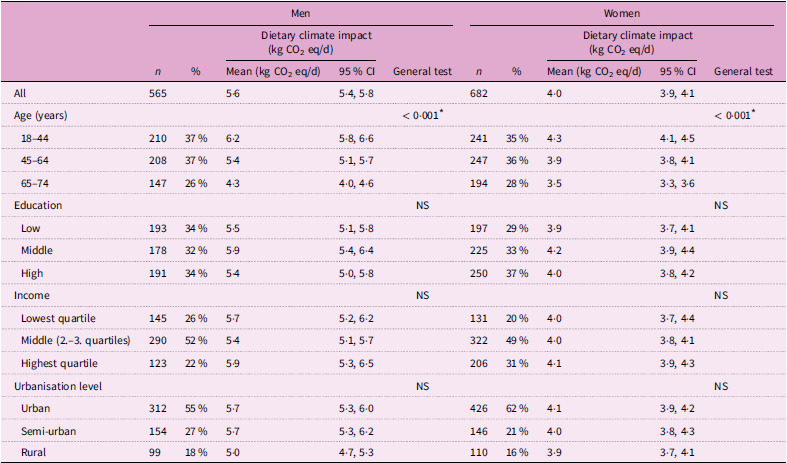Select the 'Semi-urban' row label
The image size is (787, 463).
coord(47,429)
